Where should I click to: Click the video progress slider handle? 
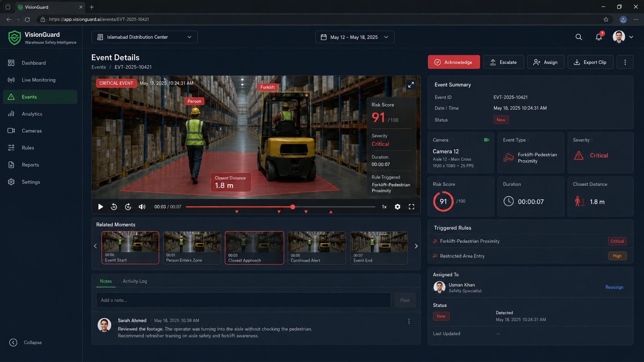pyautogui.click(x=293, y=207)
